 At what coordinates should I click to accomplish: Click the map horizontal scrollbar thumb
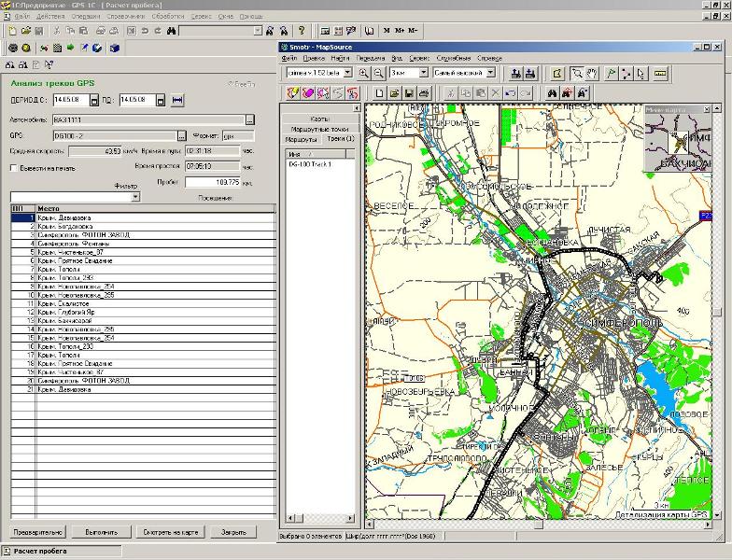538,525
